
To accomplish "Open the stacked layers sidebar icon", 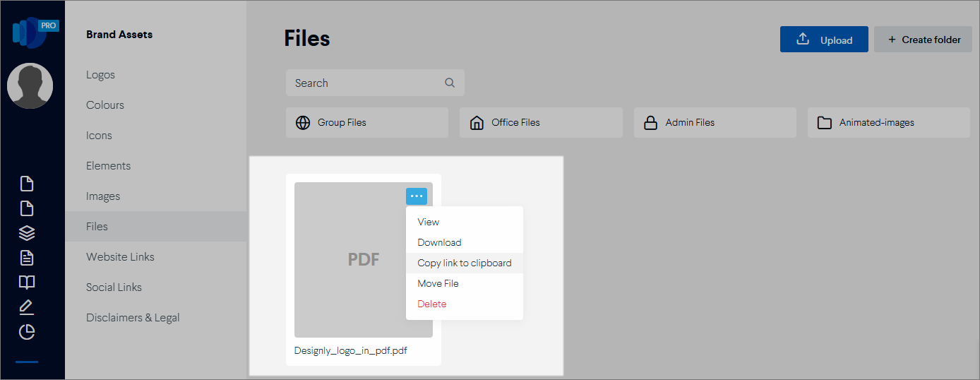I will click(27, 233).
